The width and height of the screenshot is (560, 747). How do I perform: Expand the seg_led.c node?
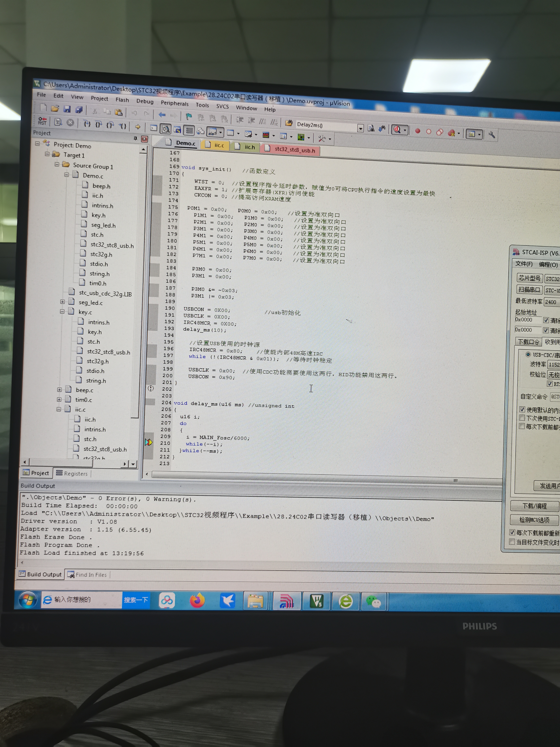(x=62, y=302)
